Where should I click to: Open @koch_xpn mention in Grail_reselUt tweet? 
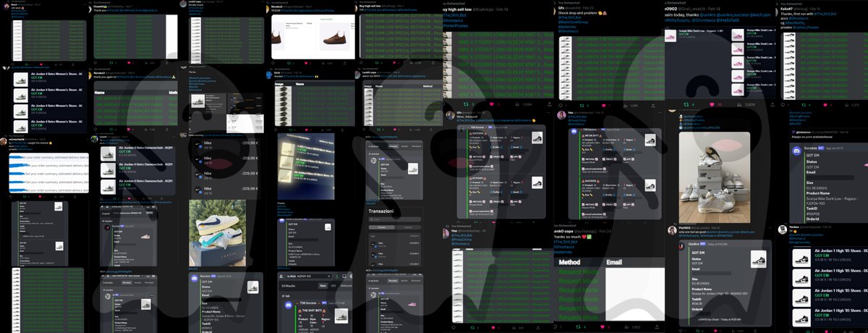tap(760, 15)
